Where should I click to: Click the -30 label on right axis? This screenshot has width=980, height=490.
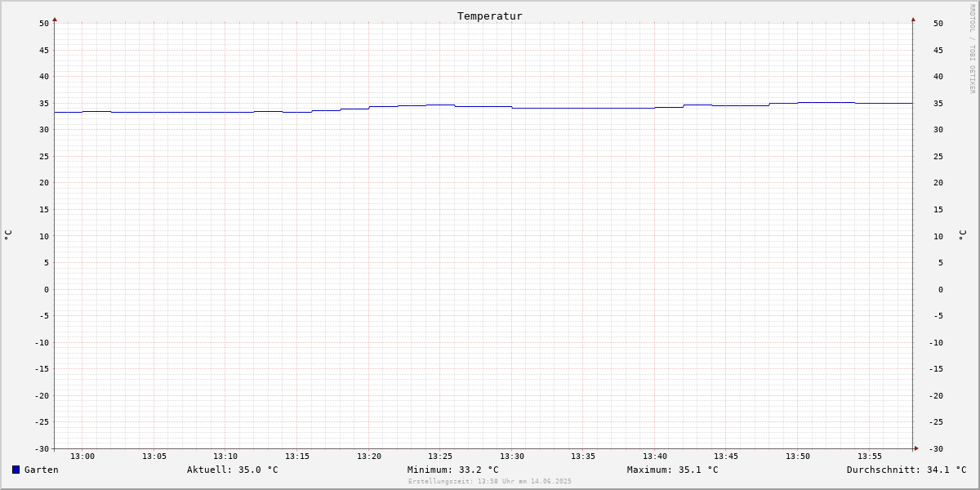[936, 448]
